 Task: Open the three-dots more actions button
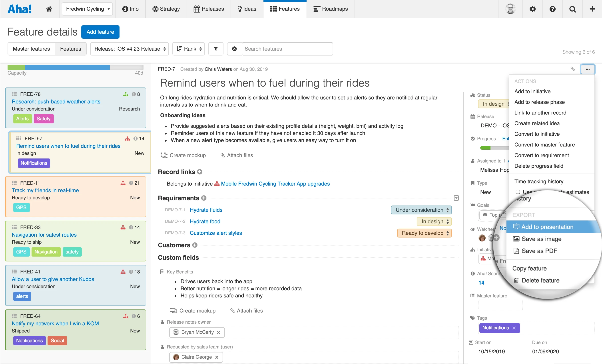[587, 69]
